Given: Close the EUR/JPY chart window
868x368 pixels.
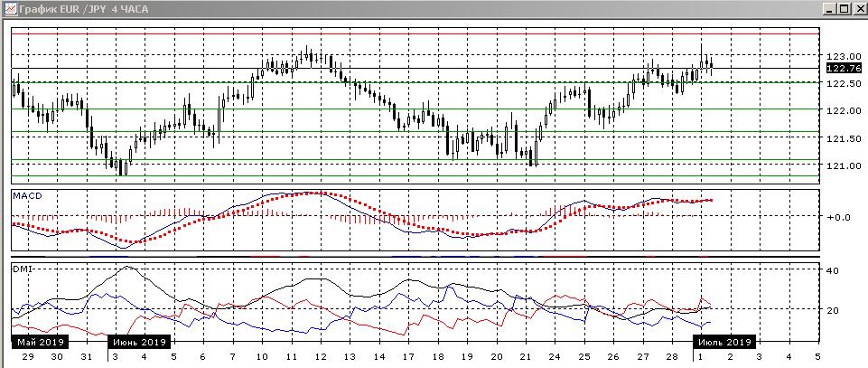Looking at the screenshot, I should click(859, 8).
